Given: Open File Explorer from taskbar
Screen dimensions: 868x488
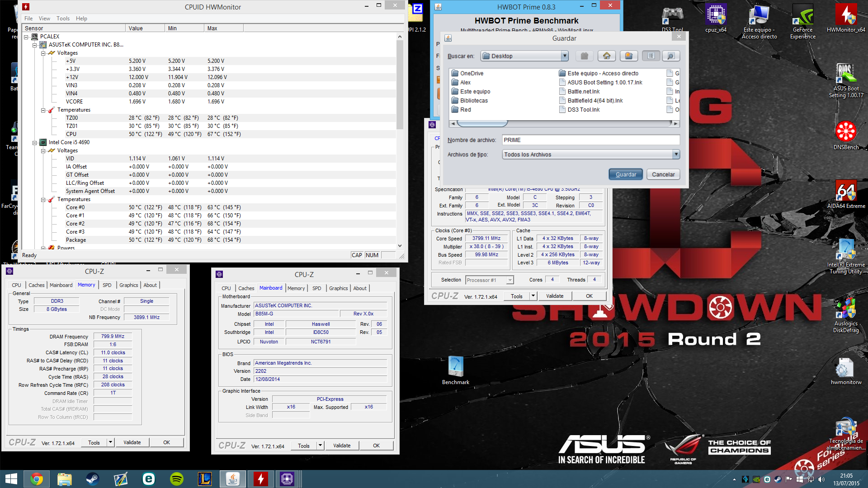Looking at the screenshot, I should [65, 479].
